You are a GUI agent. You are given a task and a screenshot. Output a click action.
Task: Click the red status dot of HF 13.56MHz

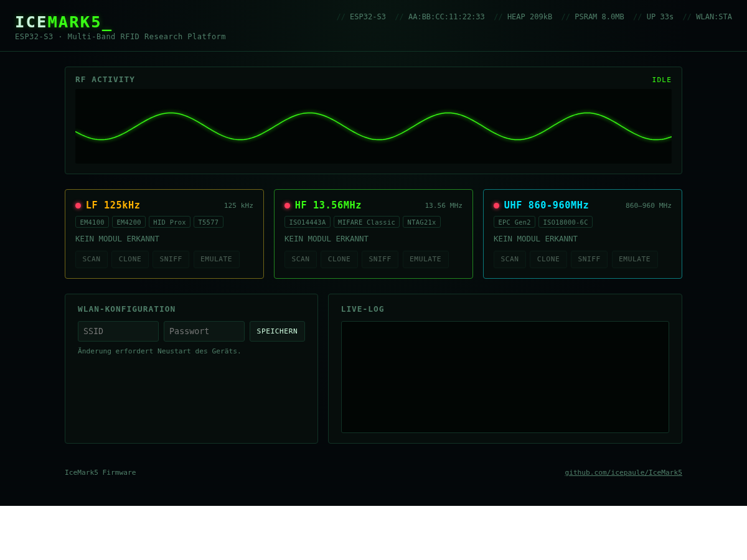(288, 205)
